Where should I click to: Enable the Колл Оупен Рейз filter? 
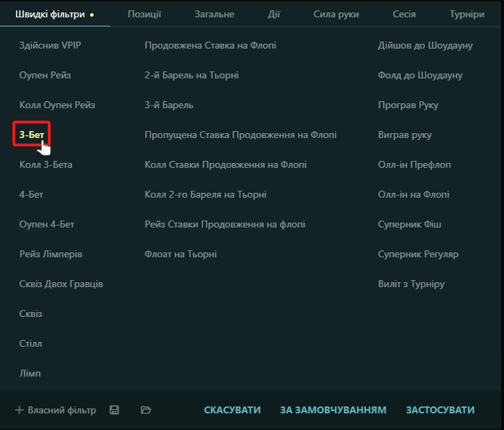(58, 105)
